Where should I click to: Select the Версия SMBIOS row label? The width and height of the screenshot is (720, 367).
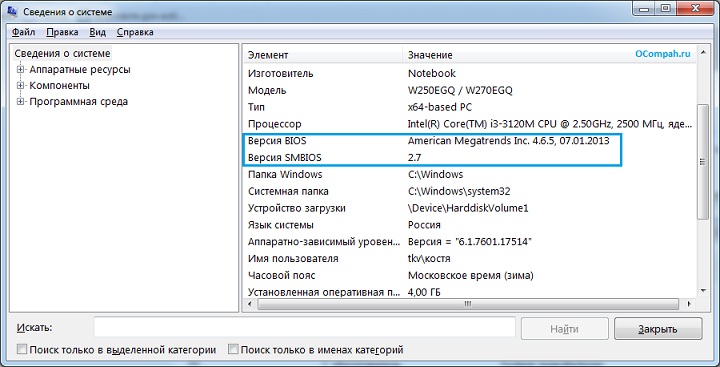tap(285, 158)
